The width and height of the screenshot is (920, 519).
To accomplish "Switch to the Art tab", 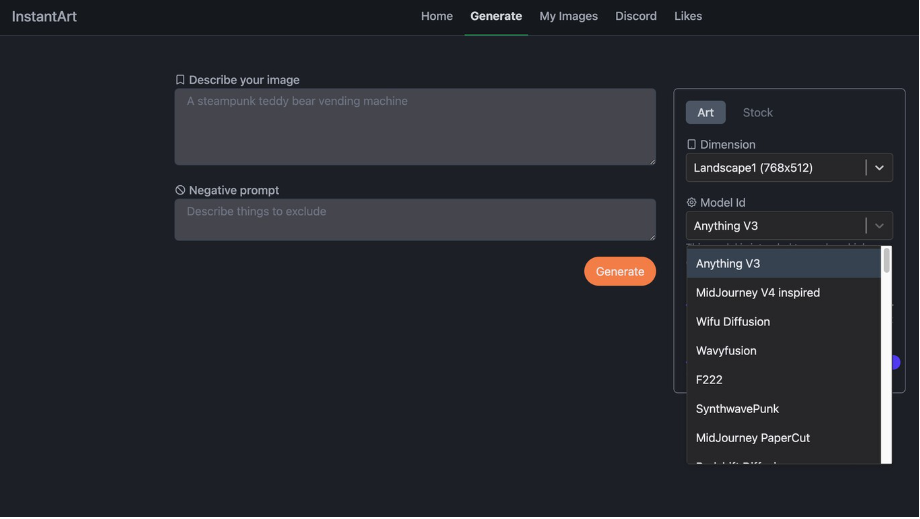I will (x=705, y=113).
